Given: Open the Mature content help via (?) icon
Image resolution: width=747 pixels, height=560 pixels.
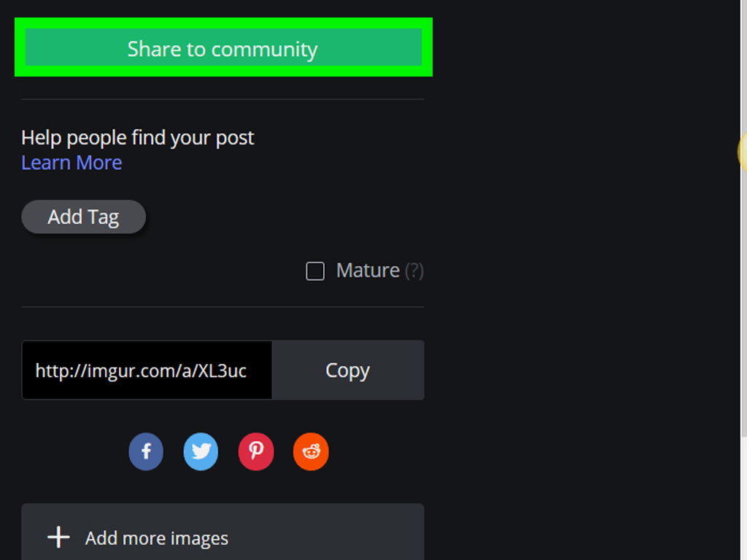Looking at the screenshot, I should click(x=415, y=271).
